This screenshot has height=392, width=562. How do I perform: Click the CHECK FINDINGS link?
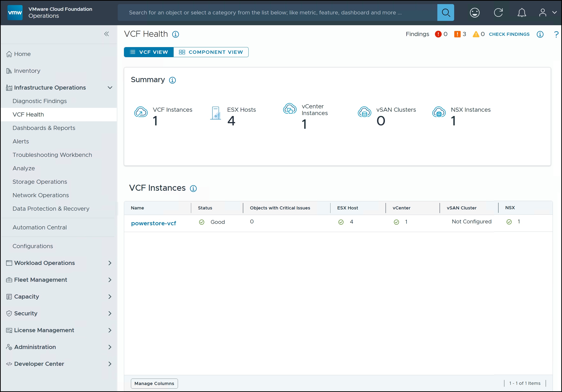pyautogui.click(x=509, y=34)
